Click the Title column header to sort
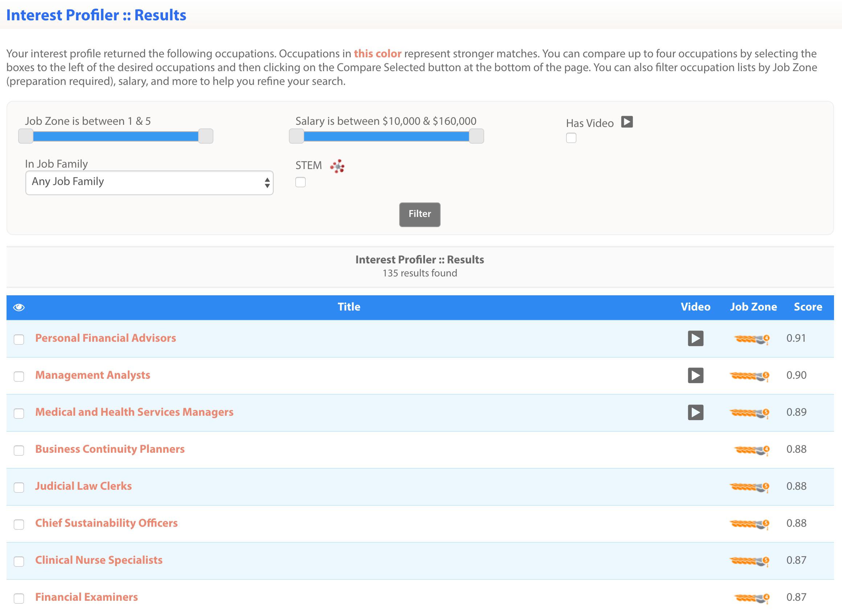 [349, 307]
